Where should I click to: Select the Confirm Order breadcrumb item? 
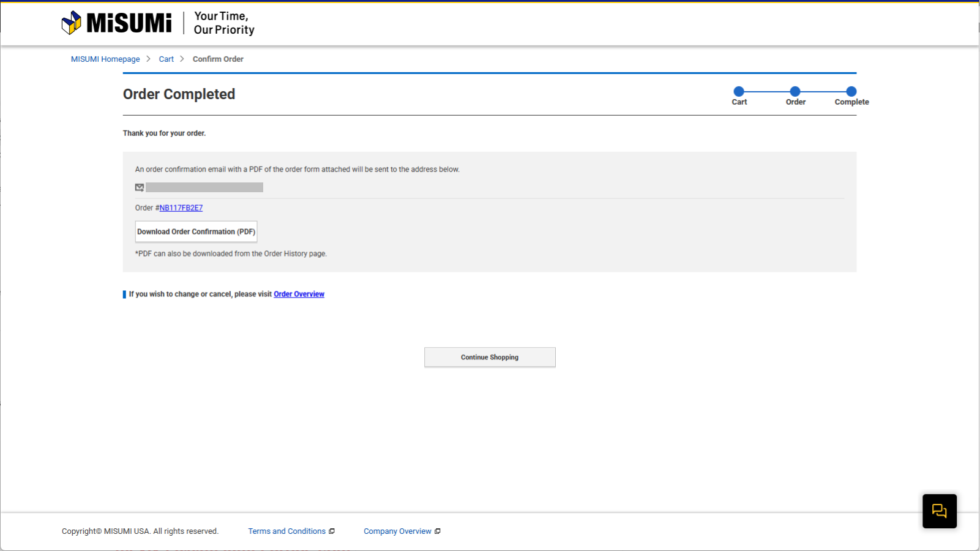(218, 59)
